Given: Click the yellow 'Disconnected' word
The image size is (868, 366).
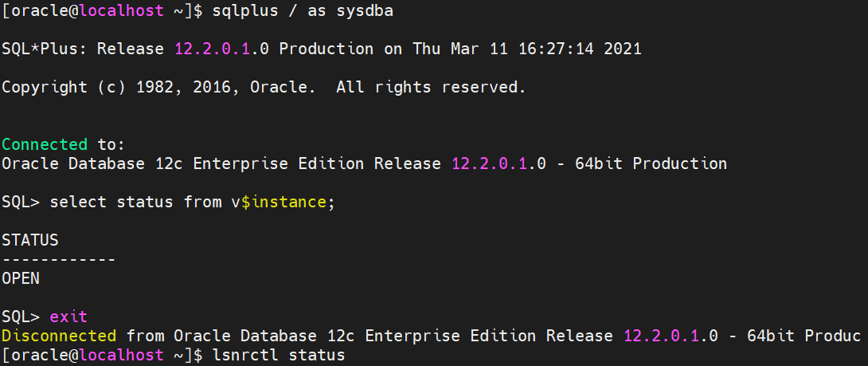Looking at the screenshot, I should tap(59, 336).
